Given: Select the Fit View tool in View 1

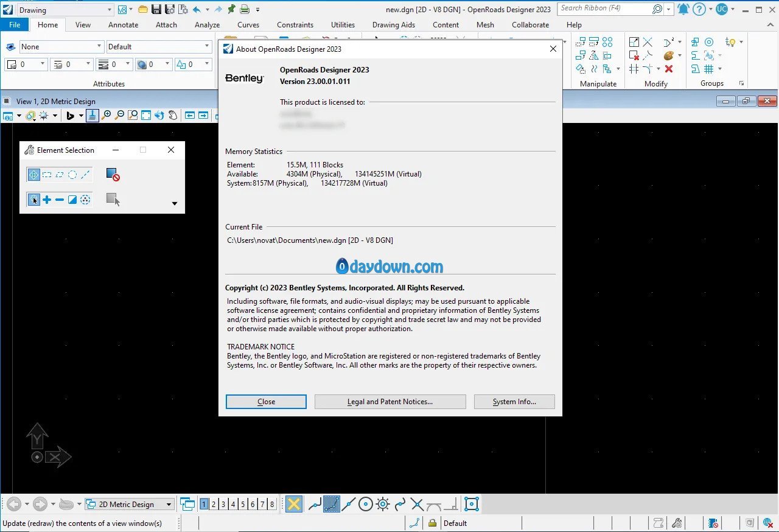Looking at the screenshot, I should click(146, 115).
